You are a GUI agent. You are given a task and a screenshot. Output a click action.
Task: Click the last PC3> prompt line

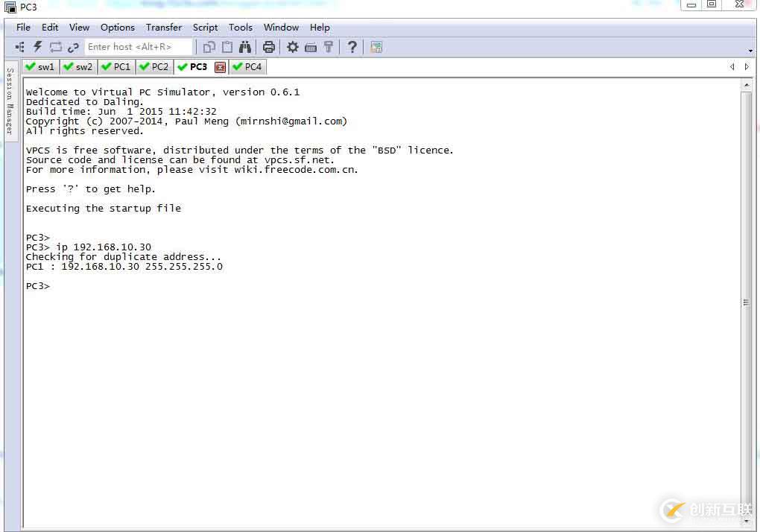tap(38, 286)
